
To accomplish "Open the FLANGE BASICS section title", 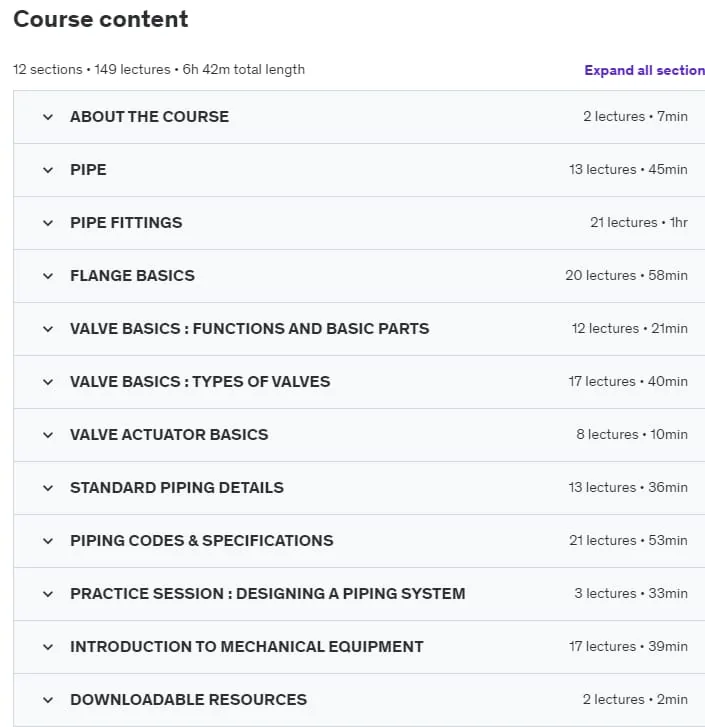I will point(132,275).
